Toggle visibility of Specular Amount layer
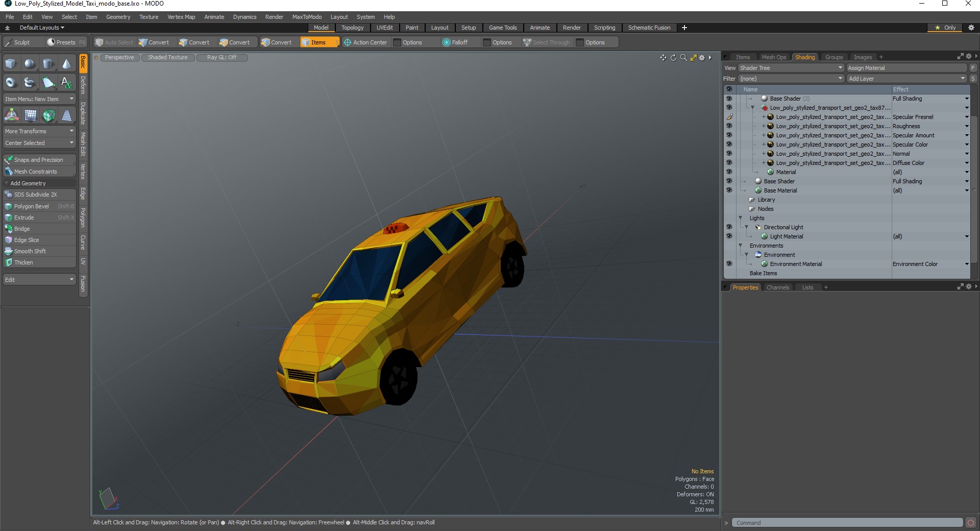980x531 pixels. (729, 135)
